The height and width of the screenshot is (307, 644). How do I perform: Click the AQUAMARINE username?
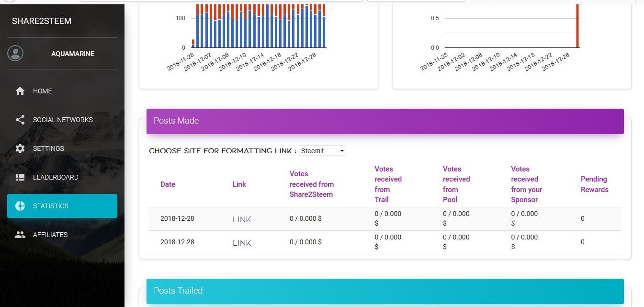73,54
